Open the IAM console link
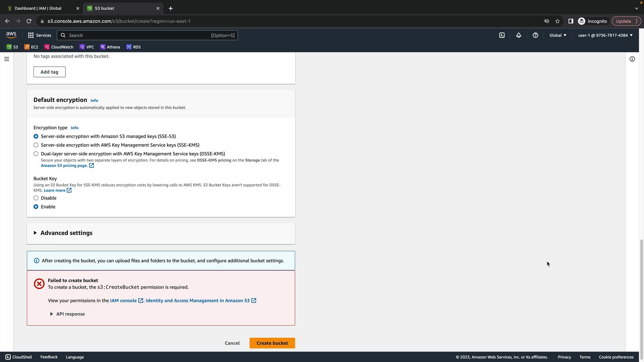The width and height of the screenshot is (644, 362). pos(123,301)
